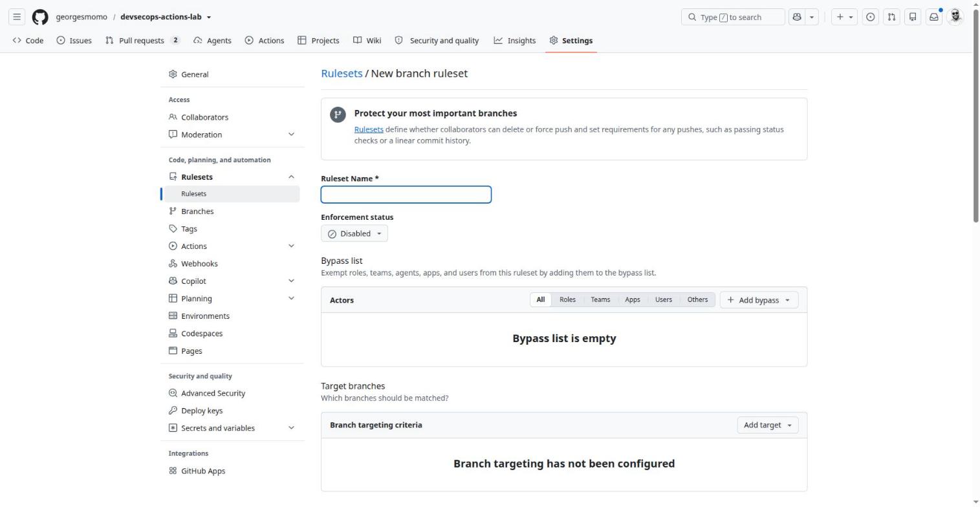Open the Add bypass dropdown
Image resolution: width=980 pixels, height=507 pixels.
tap(759, 300)
